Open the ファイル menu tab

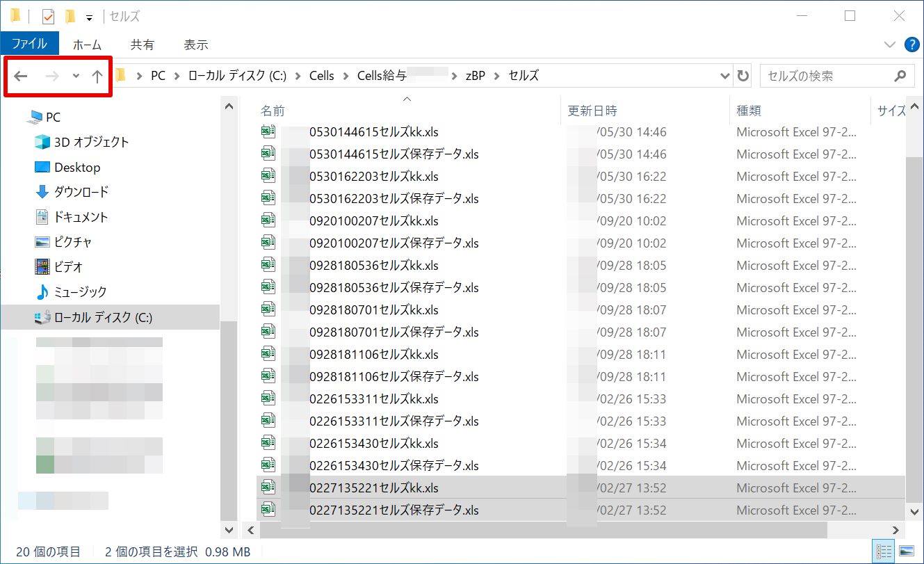tap(29, 44)
